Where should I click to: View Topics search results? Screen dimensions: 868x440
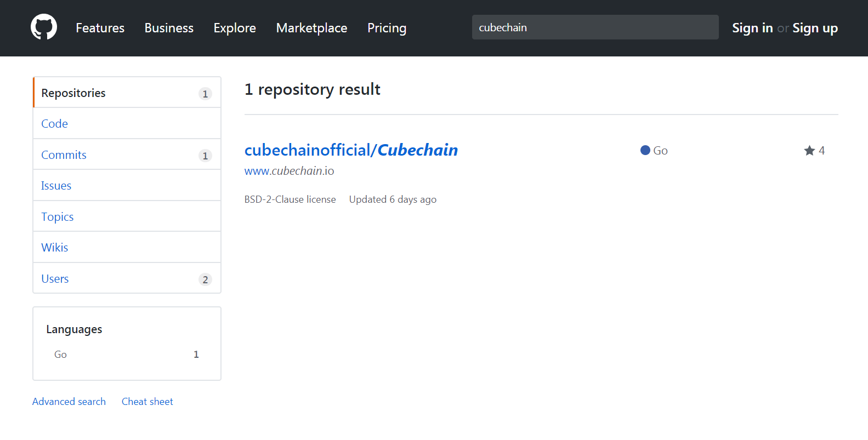[58, 217]
